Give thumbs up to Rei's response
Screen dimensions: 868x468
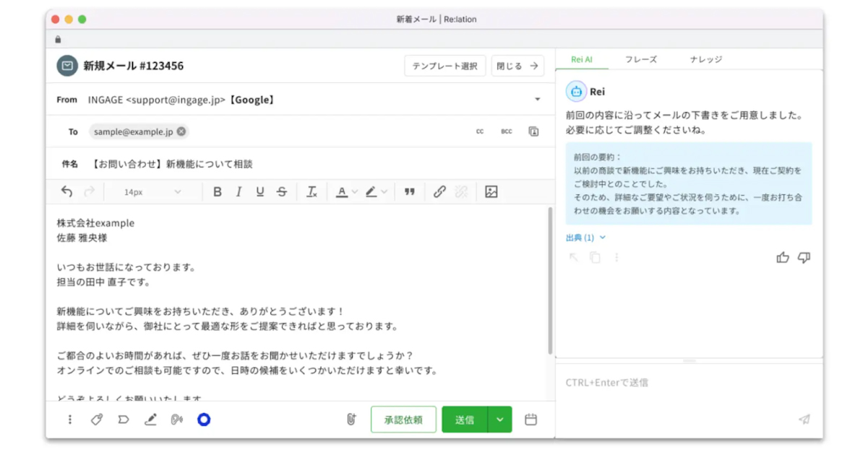[783, 258]
